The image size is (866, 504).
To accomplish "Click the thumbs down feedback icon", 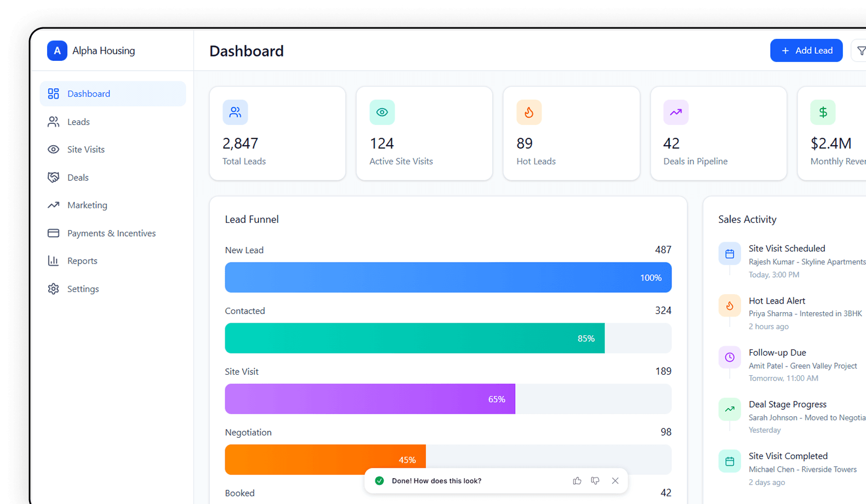I will 595,480.
